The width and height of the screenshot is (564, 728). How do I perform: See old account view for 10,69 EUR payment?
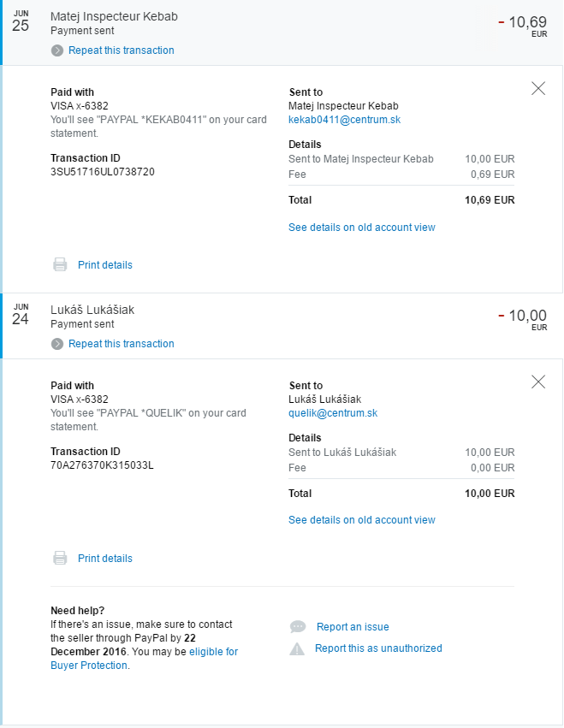click(361, 228)
